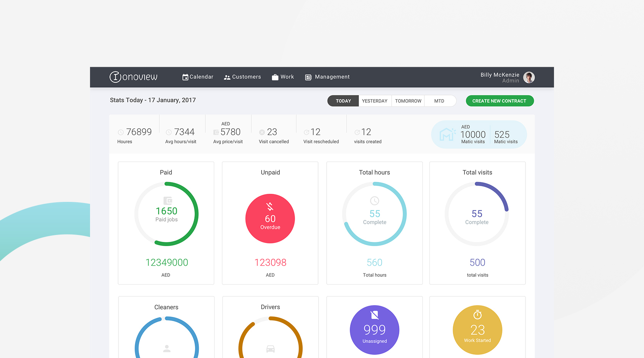Click the Onoview logo
This screenshot has height=358, width=644.
(x=133, y=77)
